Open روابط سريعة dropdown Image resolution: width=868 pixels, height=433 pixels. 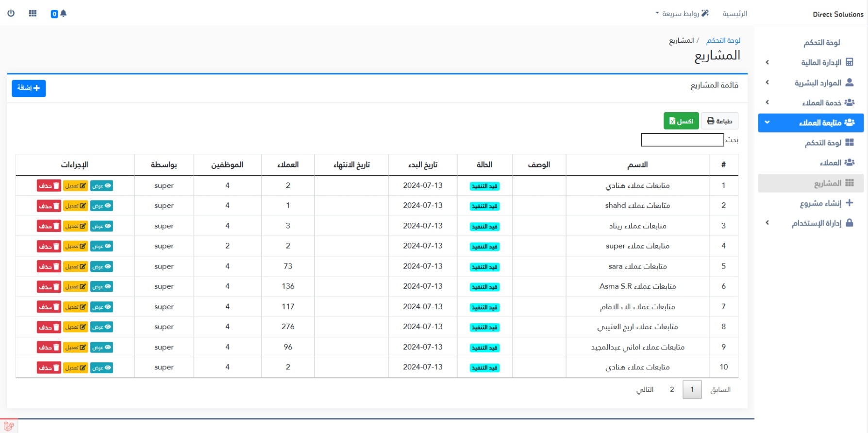682,14
